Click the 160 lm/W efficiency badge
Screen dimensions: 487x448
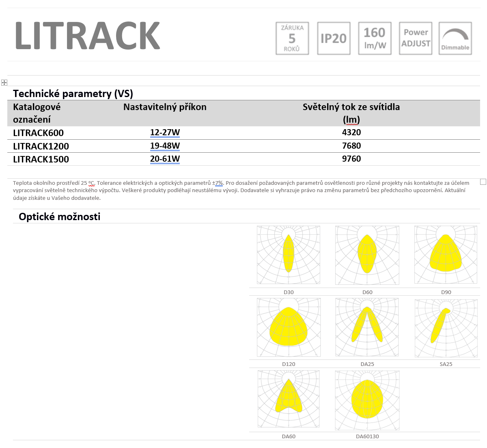click(375, 38)
